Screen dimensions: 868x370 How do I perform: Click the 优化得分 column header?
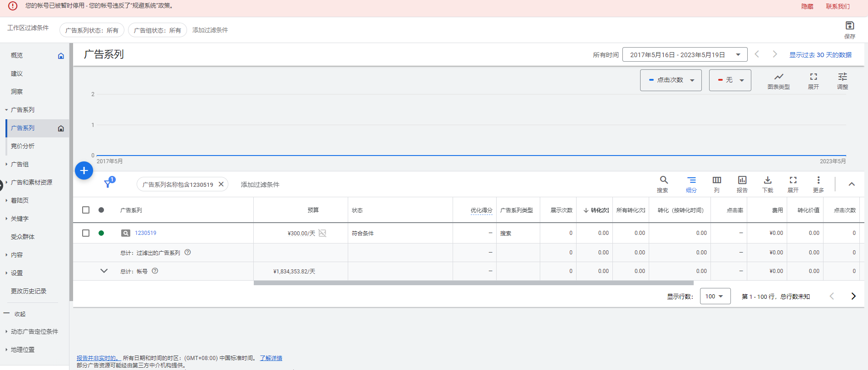point(481,210)
